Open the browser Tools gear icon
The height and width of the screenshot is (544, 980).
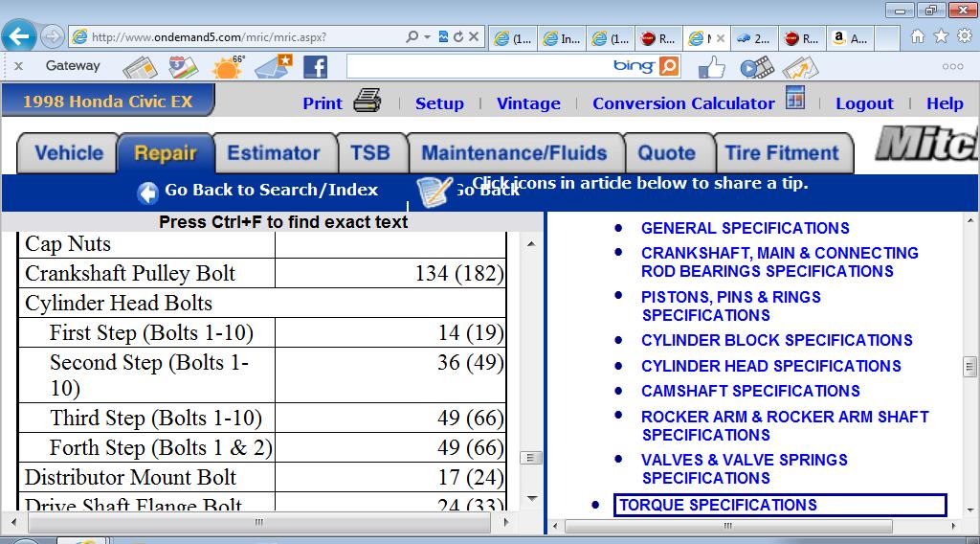965,36
